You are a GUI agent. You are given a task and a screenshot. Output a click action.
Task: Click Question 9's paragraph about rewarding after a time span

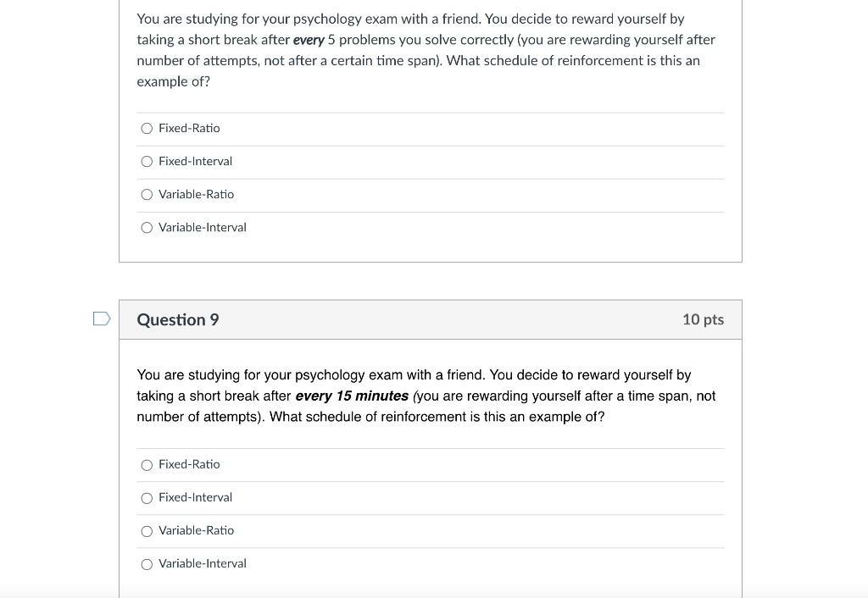[x=426, y=396]
